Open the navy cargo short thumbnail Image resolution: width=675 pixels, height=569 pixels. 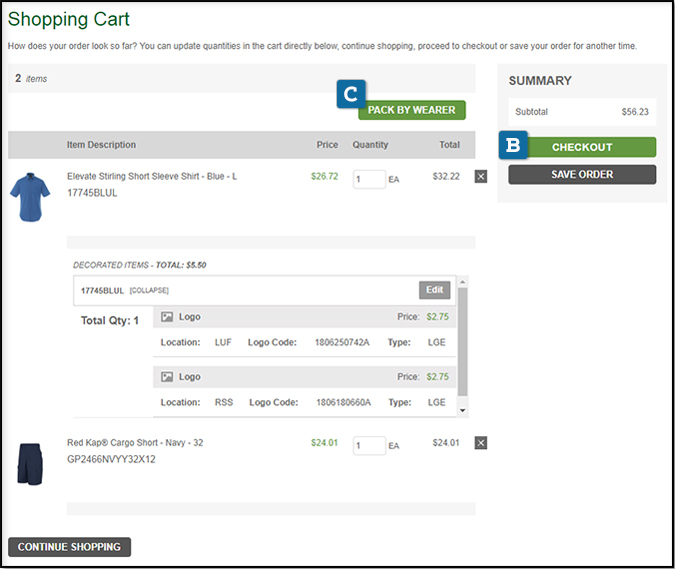click(30, 464)
